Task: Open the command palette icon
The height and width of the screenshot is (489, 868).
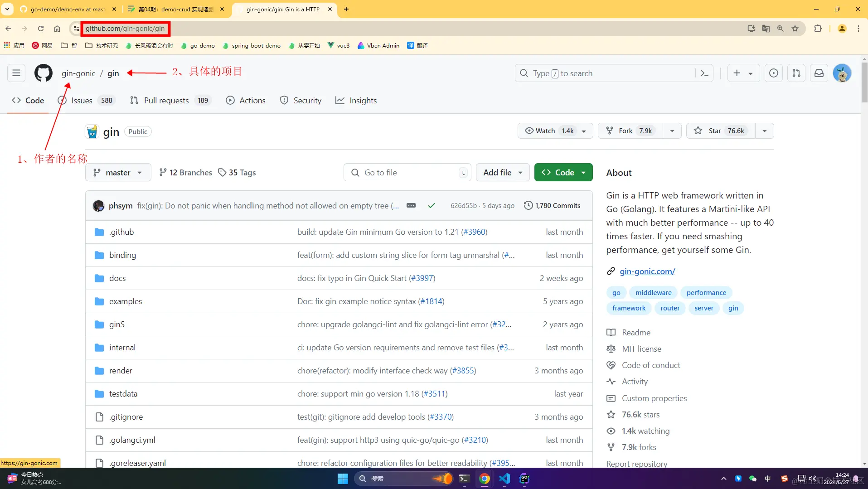Action: pyautogui.click(x=704, y=73)
